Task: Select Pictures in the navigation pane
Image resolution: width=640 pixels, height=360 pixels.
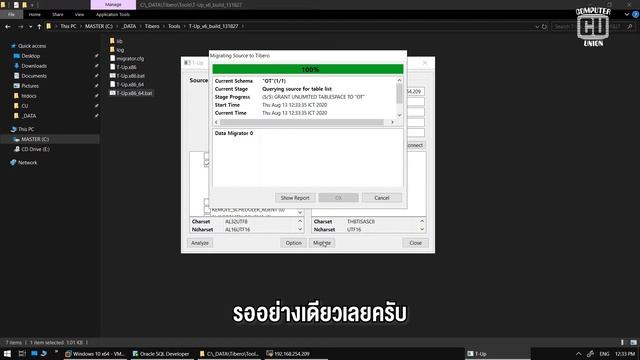Action: coord(30,86)
